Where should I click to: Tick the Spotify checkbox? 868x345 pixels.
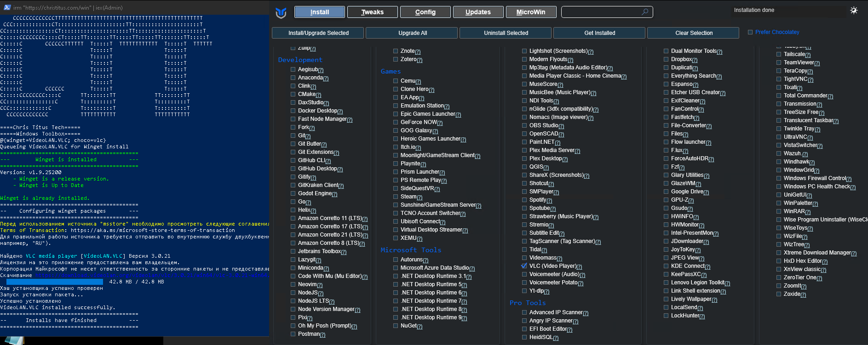[524, 200]
